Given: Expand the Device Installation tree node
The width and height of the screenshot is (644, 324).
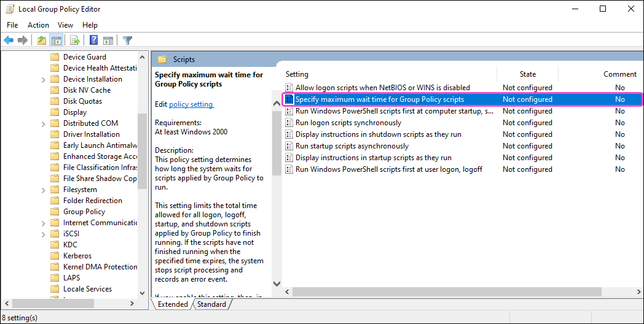Looking at the screenshot, I should [44, 80].
